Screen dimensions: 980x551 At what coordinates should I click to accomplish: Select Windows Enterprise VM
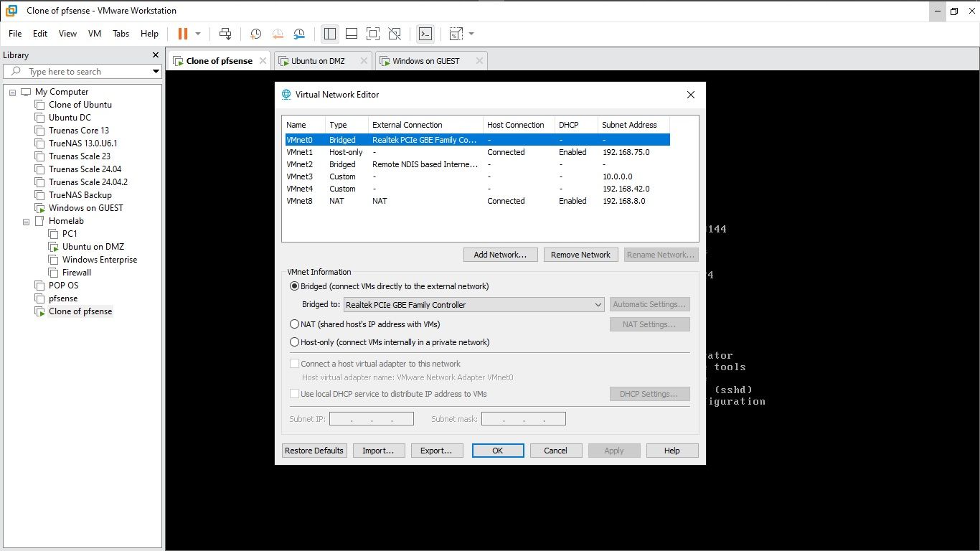[x=100, y=260]
